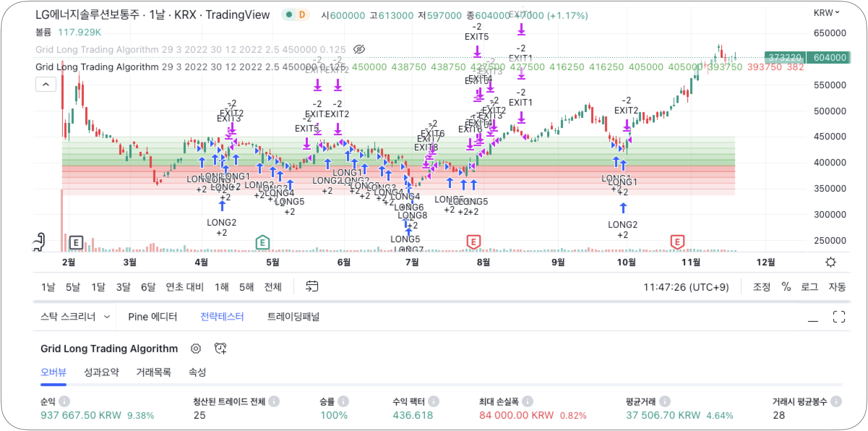Click info icon next to 청산된 트레이드 전체
Viewport: 868px width, 431px height.
274,401
